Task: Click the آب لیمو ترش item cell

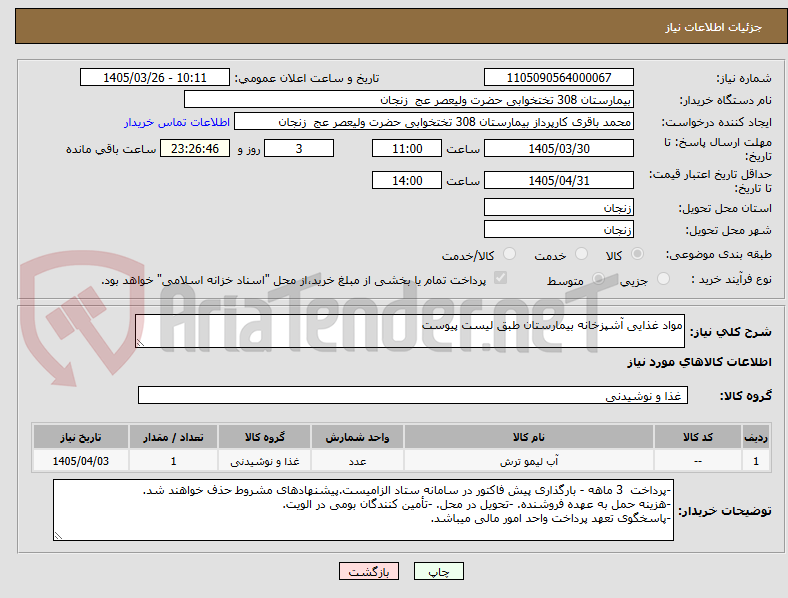Action: pyautogui.click(x=529, y=461)
